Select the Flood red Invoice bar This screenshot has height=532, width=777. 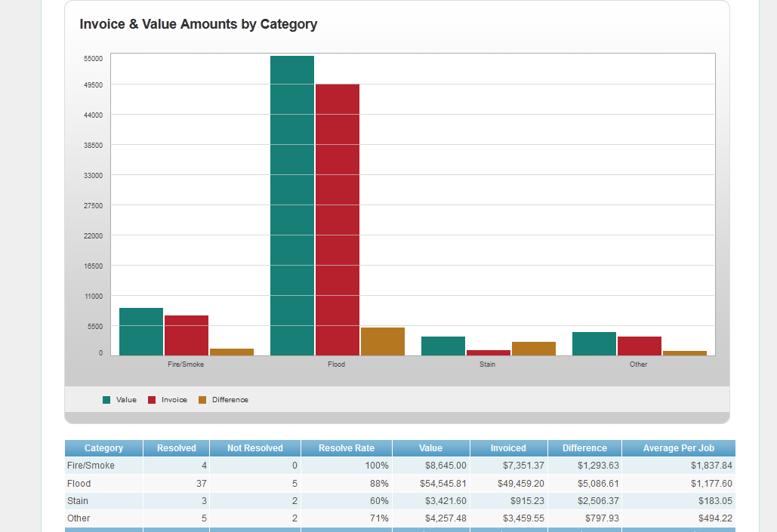[x=338, y=219]
